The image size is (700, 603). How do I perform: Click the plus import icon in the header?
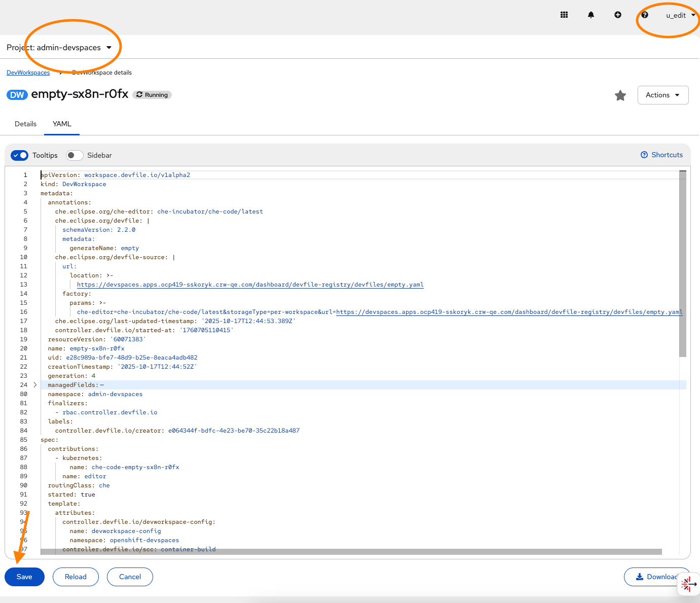618,15
